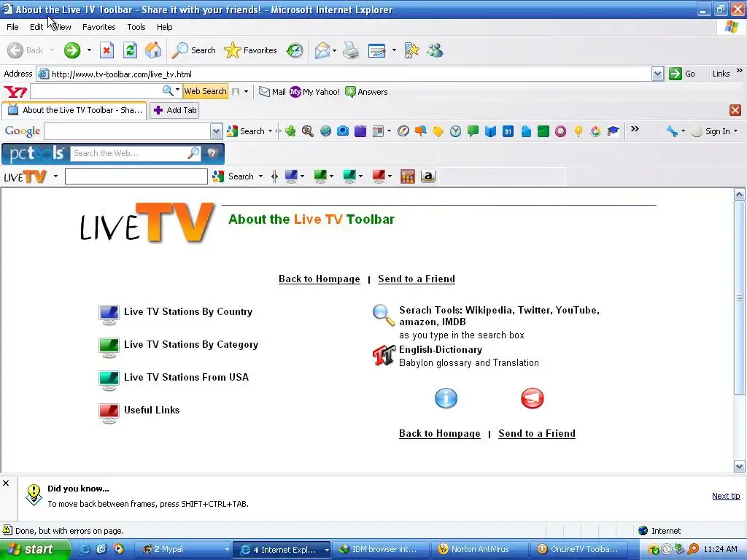
Task: Expand the blue monitor stations dropdown
Action: pos(302,176)
